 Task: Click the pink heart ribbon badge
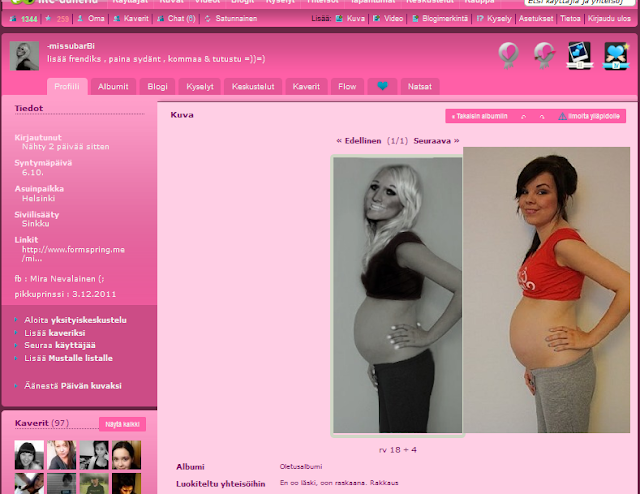click(x=508, y=55)
